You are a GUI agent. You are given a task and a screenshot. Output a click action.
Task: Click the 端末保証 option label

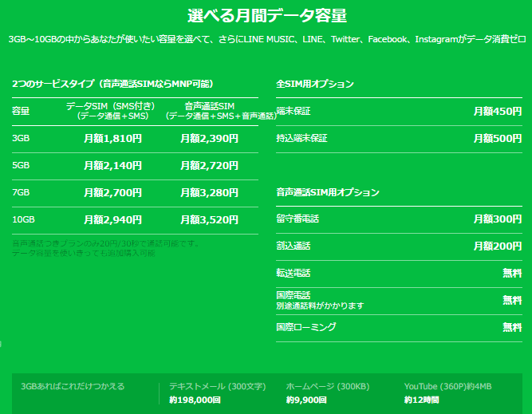click(294, 111)
